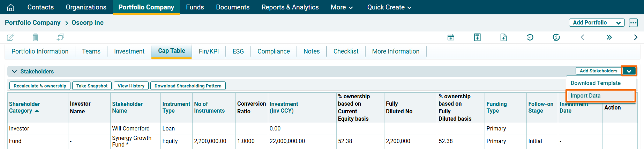
Task: Collapse the Stakeholders section
Action: tap(14, 71)
